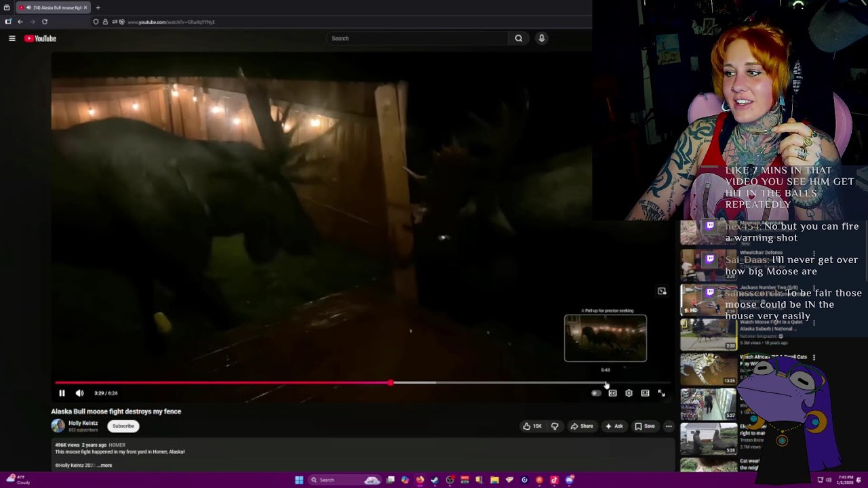Open options for the Wheelchair Defense video
This screenshot has width=868, height=488.
point(814,254)
